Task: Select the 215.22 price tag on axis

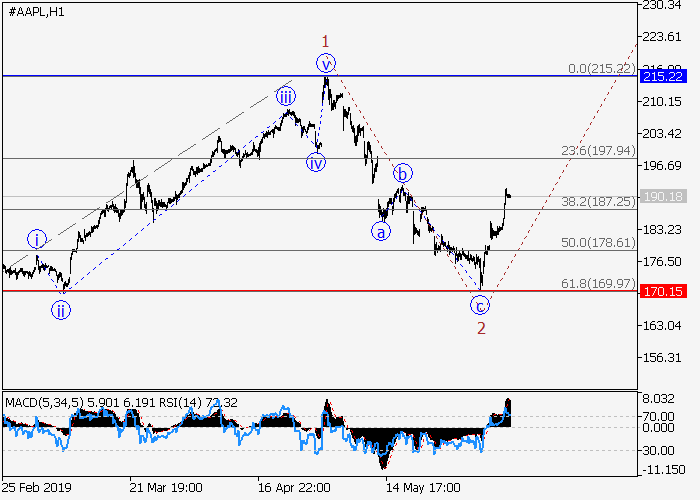Action: [x=662, y=76]
